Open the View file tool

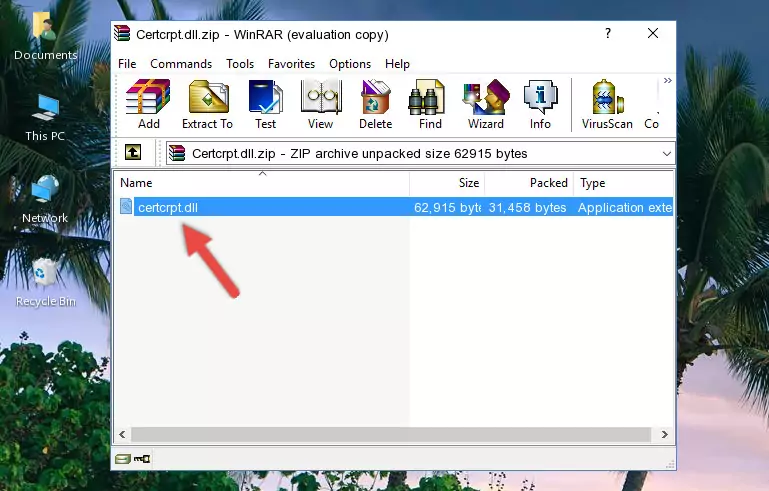[x=321, y=104]
